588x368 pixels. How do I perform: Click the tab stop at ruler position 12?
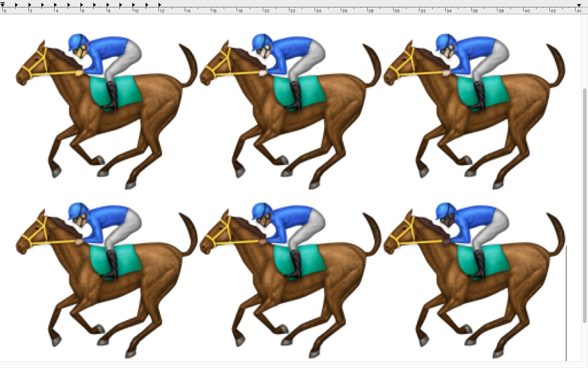click(x=160, y=5)
